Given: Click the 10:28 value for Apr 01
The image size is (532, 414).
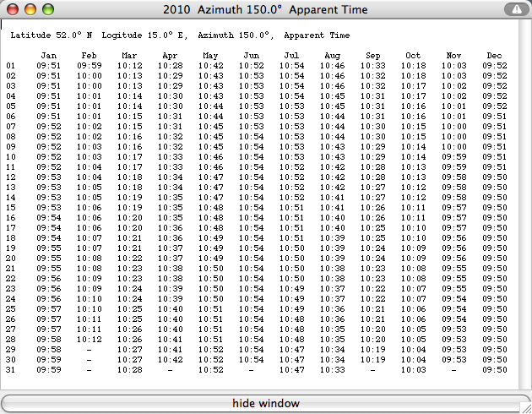Looking at the screenshot, I should (x=171, y=66).
